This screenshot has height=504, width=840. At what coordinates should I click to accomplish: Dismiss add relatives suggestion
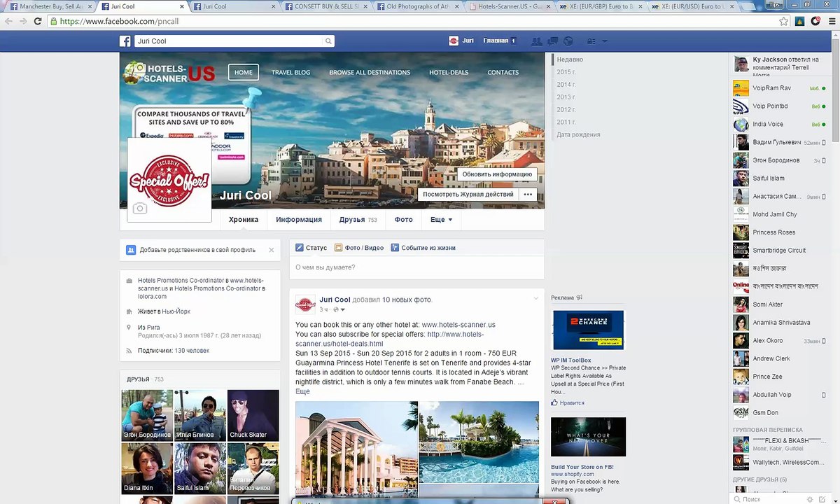tap(272, 250)
